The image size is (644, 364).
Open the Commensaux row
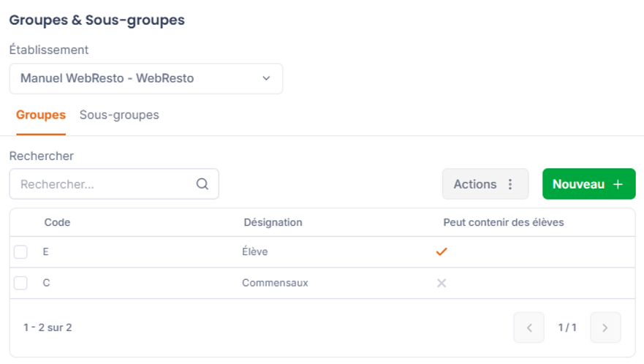click(x=322, y=283)
